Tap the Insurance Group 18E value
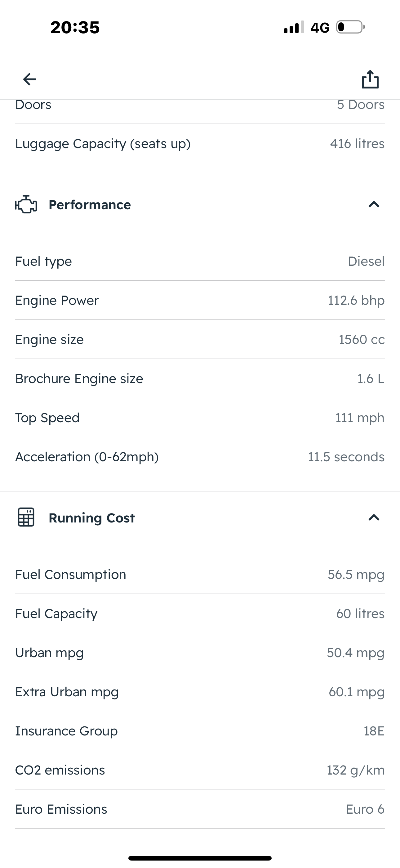The image size is (400, 868). pos(374,731)
